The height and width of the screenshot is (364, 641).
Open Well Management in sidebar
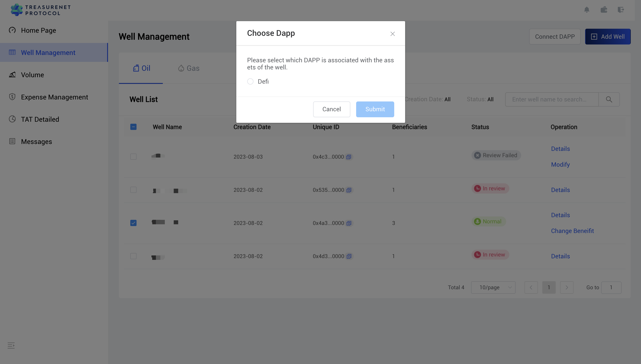(x=54, y=53)
